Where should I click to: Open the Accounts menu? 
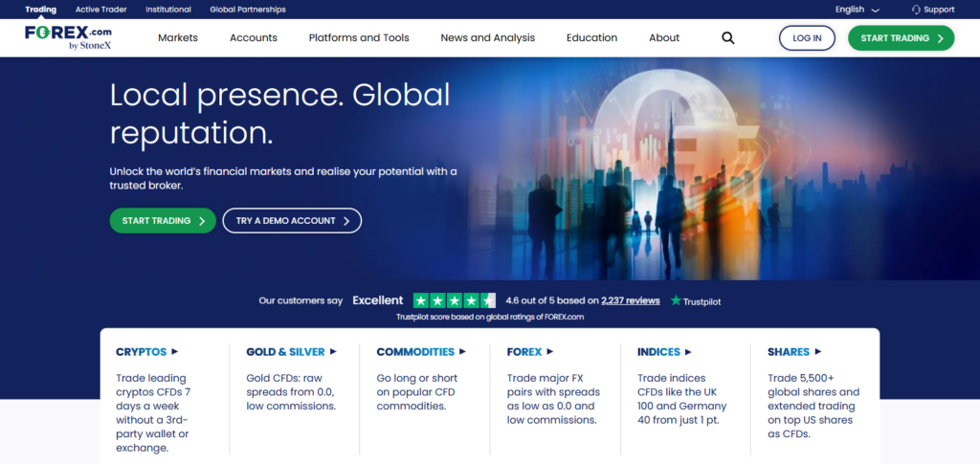pos(253,37)
